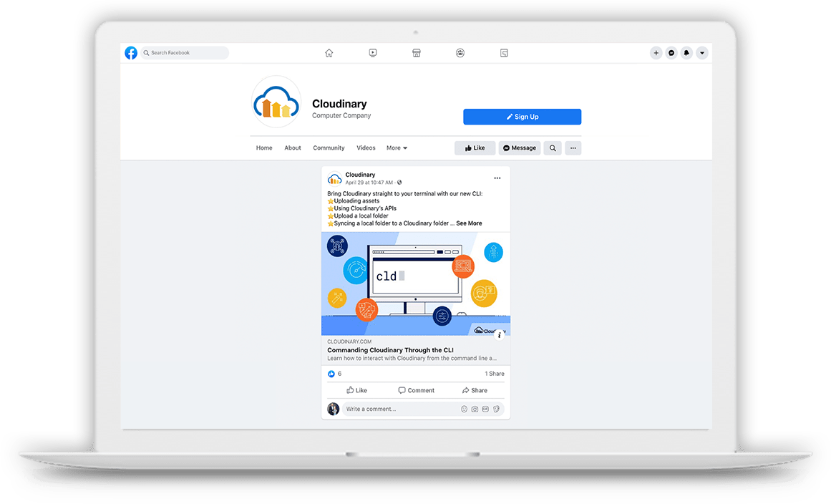Open the page options ellipsis button

[x=573, y=148]
